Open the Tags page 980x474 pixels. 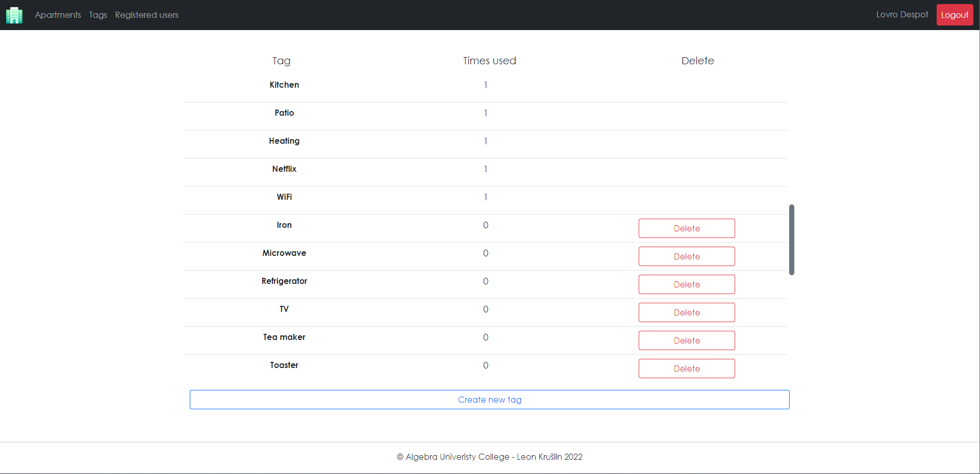pos(98,15)
